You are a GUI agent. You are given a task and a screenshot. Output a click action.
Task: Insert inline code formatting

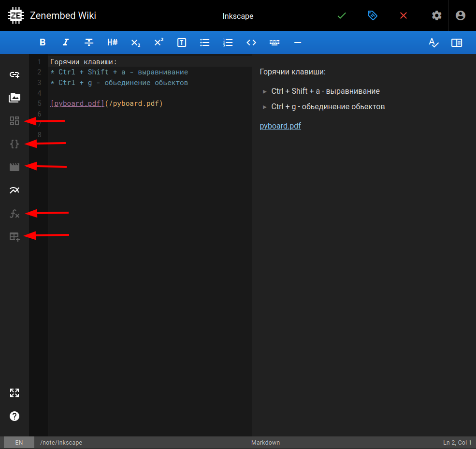point(251,43)
